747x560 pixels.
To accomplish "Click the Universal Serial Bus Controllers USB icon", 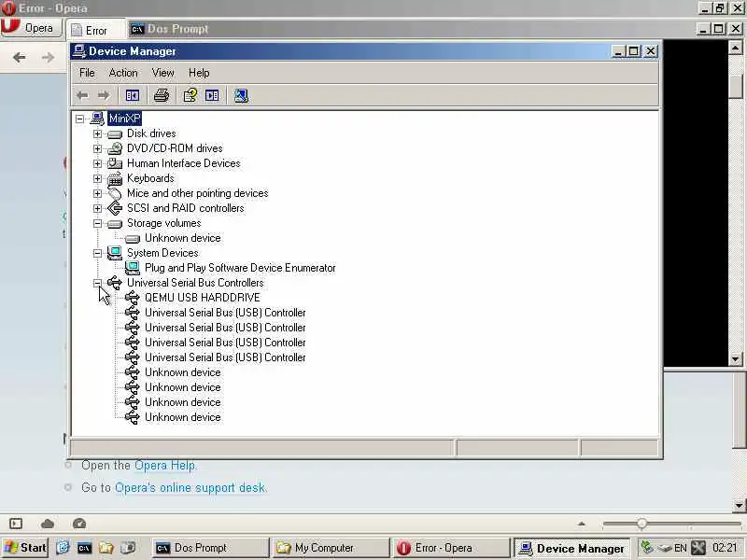I will pyautogui.click(x=115, y=283).
